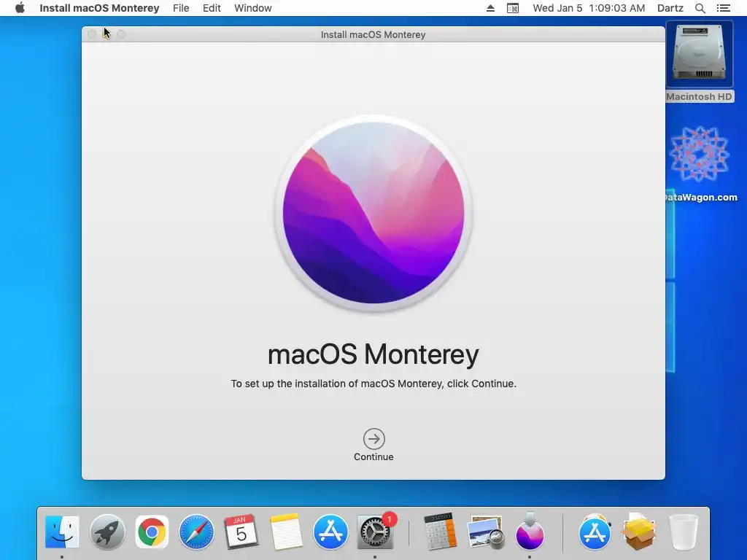Open the keyboard input menu icon

coord(513,8)
